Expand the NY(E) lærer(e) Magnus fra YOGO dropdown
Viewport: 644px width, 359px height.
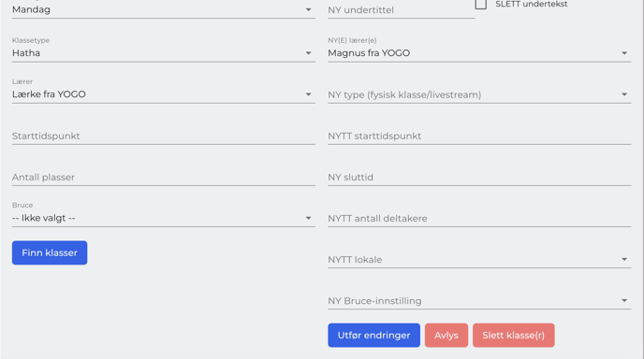[x=479, y=53]
